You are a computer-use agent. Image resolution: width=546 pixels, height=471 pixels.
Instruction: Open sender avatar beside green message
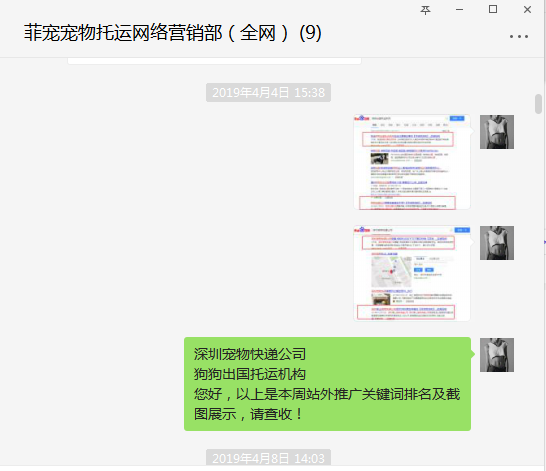point(497,355)
